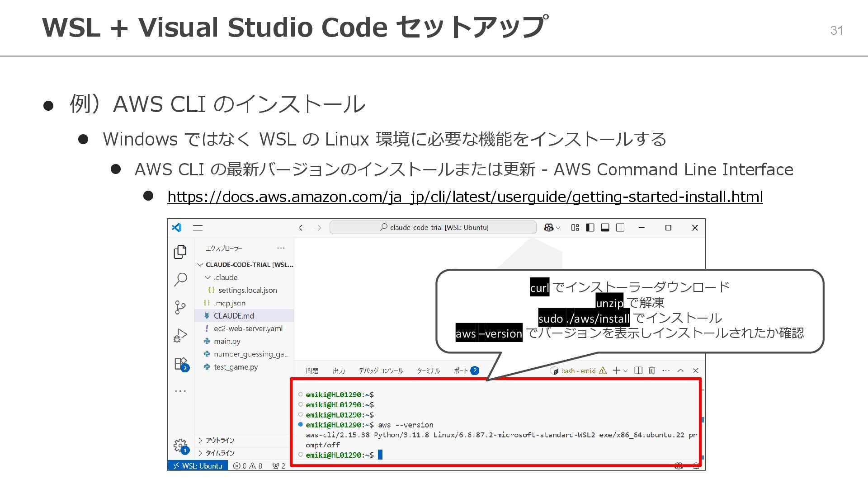Click the WSL: Ubuntu remote indicator

coord(198,465)
